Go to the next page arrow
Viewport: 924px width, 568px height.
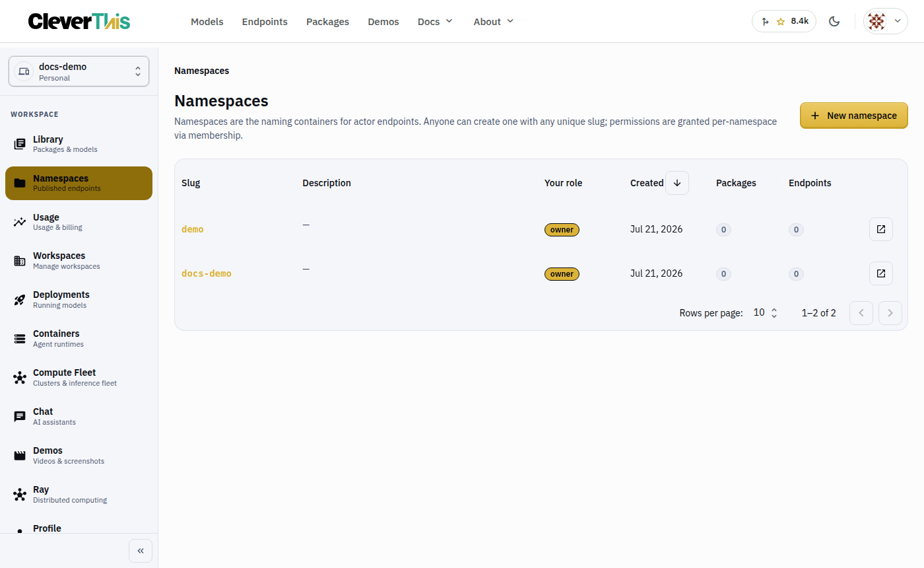tap(890, 313)
